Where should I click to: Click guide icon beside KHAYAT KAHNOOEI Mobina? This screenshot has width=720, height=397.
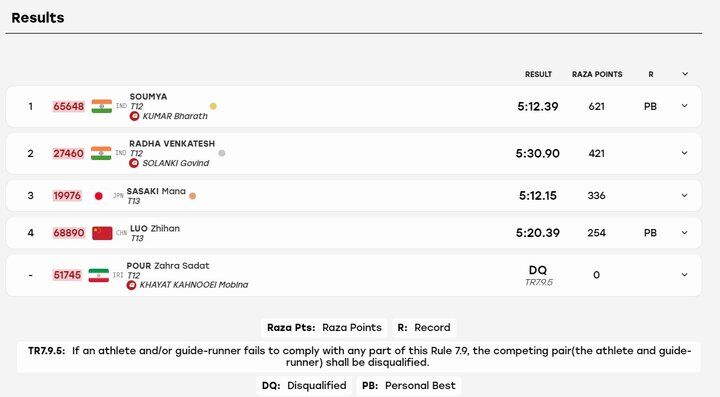tap(131, 285)
